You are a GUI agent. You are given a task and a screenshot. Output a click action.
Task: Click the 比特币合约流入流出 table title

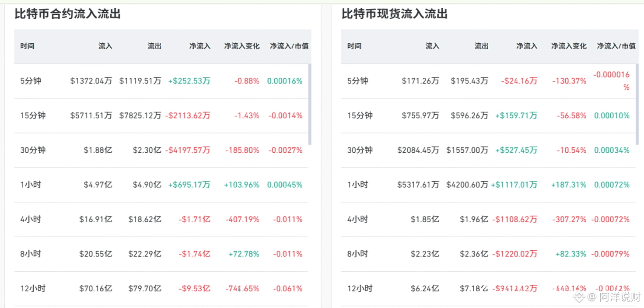pos(68,14)
